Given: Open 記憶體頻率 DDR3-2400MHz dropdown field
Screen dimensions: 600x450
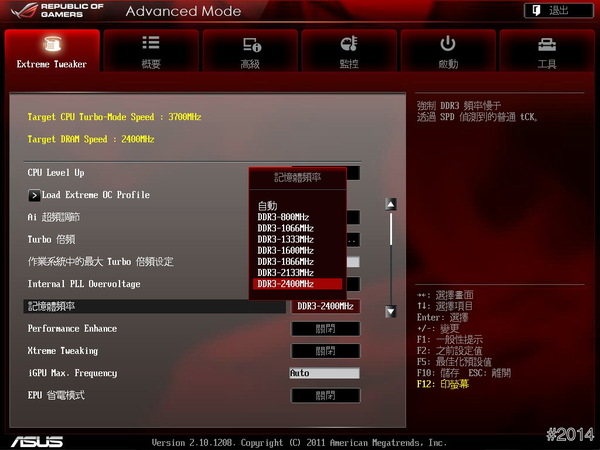Looking at the screenshot, I should pos(325,306).
